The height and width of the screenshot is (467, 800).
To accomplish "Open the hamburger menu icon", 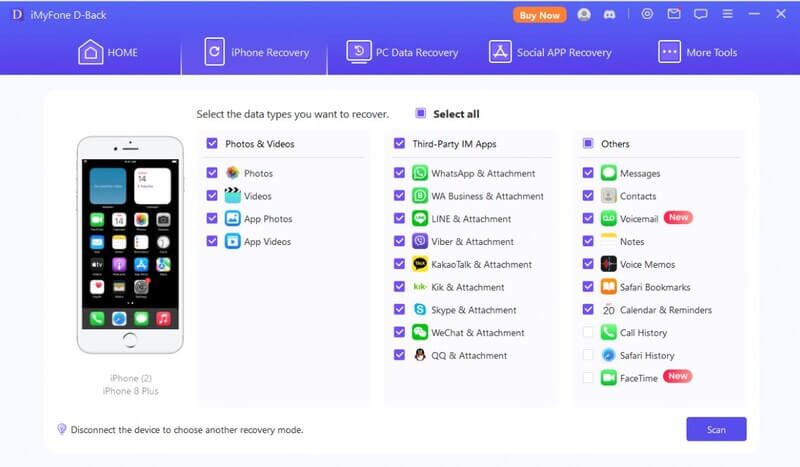I will tap(728, 14).
